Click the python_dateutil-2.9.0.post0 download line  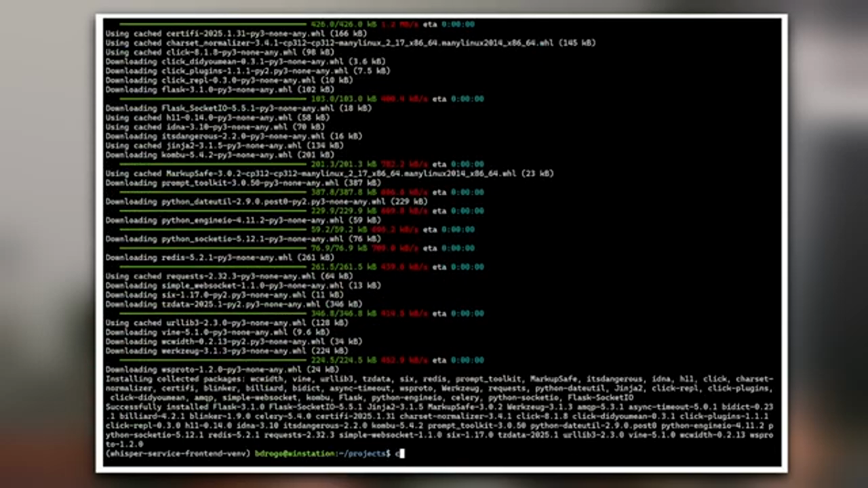pyautogui.click(x=267, y=201)
